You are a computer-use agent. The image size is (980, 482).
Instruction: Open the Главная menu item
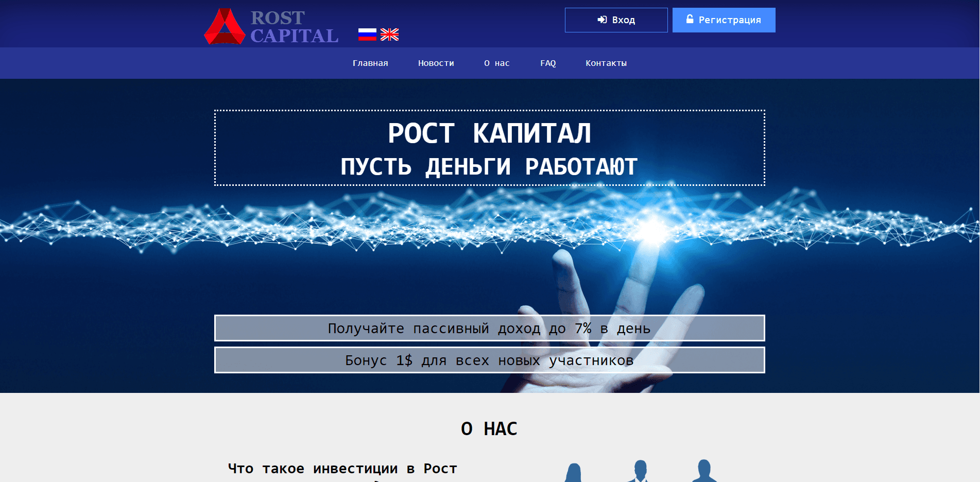370,63
